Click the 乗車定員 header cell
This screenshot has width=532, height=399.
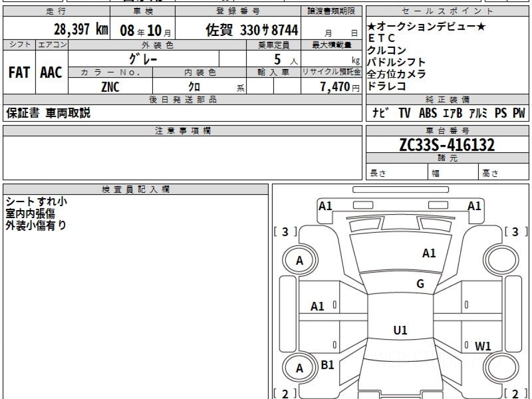pyautogui.click(x=274, y=45)
